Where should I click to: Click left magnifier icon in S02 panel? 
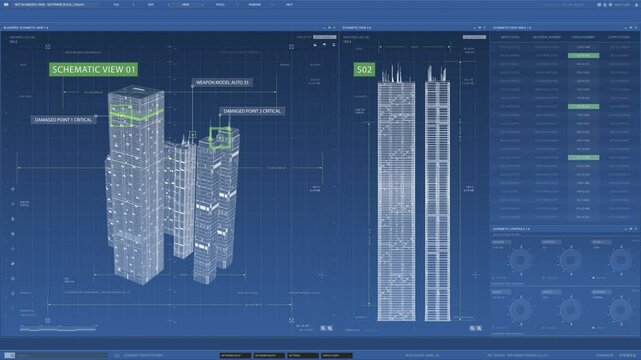click(x=472, y=328)
